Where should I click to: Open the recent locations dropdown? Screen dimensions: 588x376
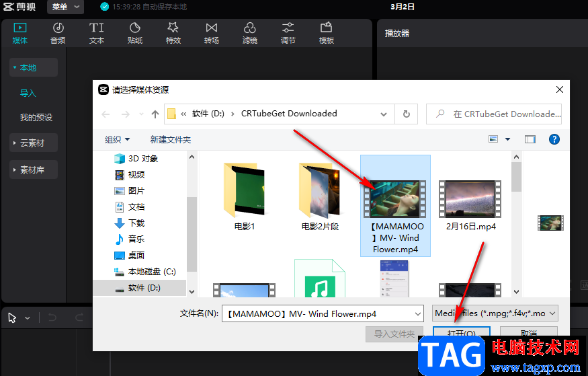coord(141,114)
